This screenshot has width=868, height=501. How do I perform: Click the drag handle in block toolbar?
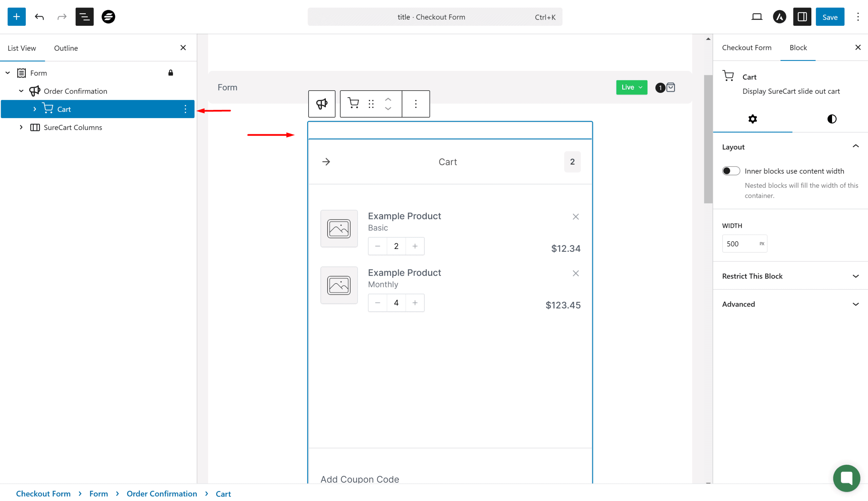371,103
